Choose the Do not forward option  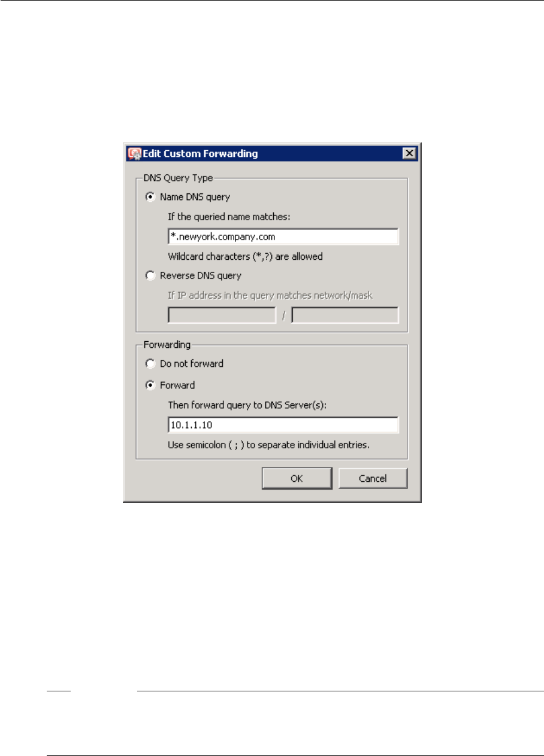150,363
